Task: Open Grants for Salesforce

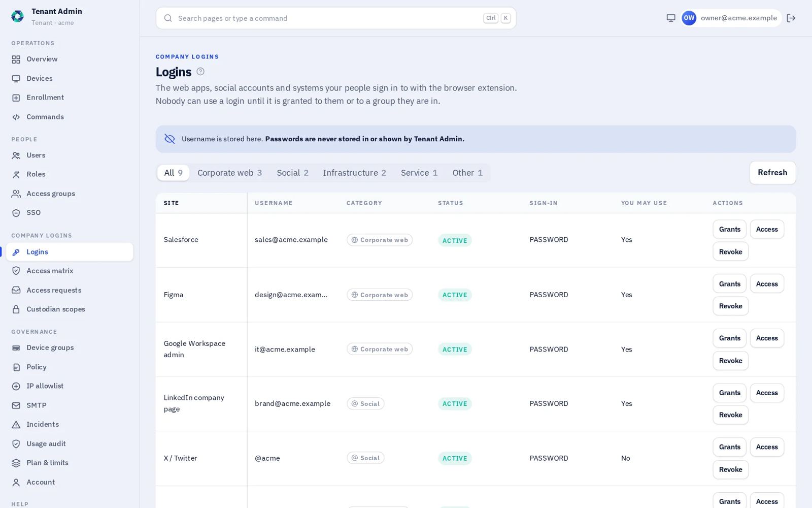Action: [729, 229]
